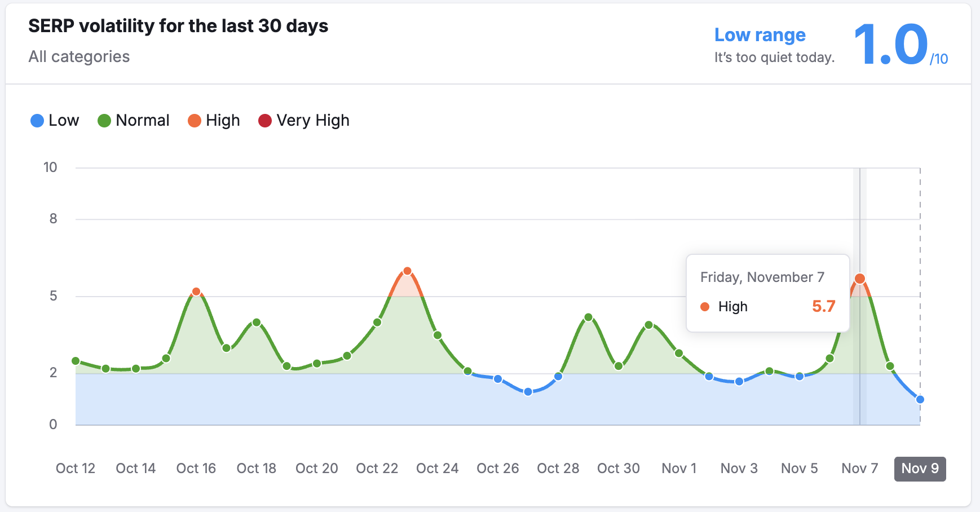Open the Low range details link
Viewport: 980px width, 512px height.
click(760, 35)
